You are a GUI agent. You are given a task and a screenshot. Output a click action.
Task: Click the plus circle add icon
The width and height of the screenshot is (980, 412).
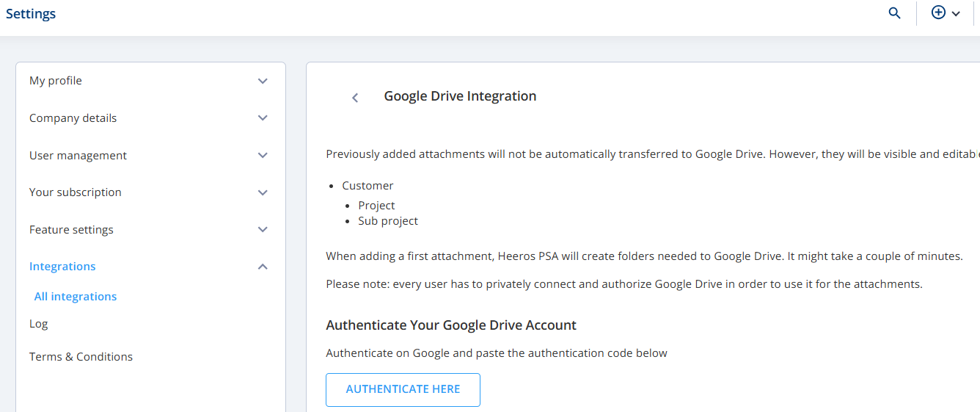point(938,12)
